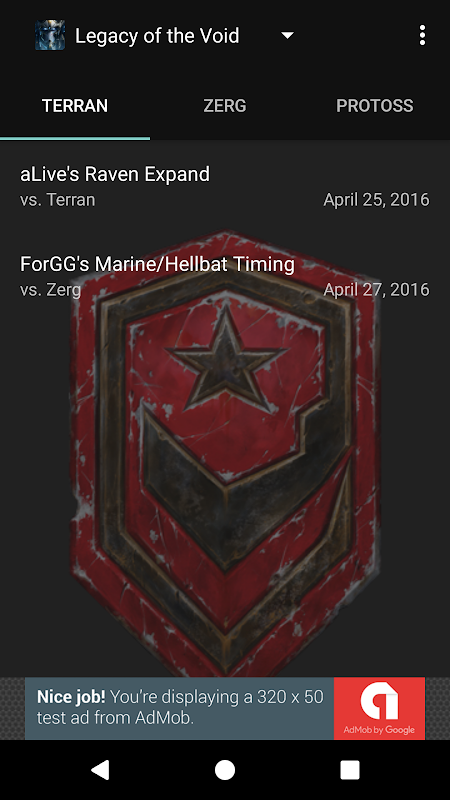Tap the Legacy of the Void app icon
This screenshot has width=450, height=800.
(x=50, y=35)
